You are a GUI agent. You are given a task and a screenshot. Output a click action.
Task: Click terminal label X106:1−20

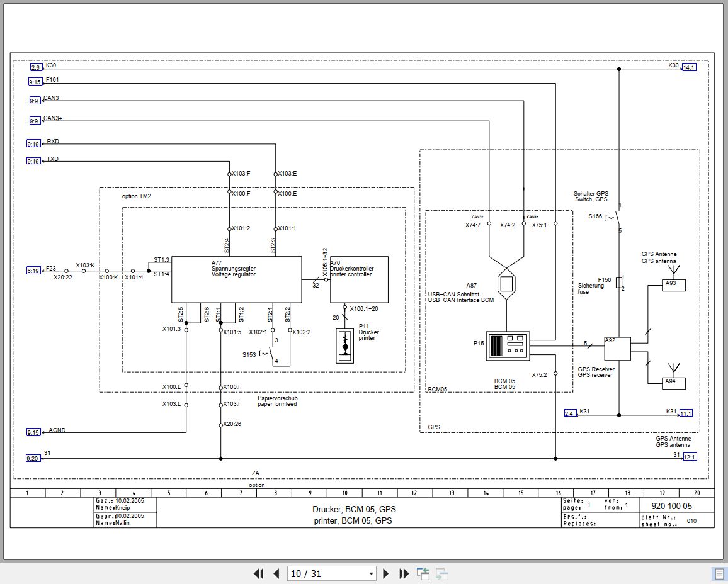(364, 309)
